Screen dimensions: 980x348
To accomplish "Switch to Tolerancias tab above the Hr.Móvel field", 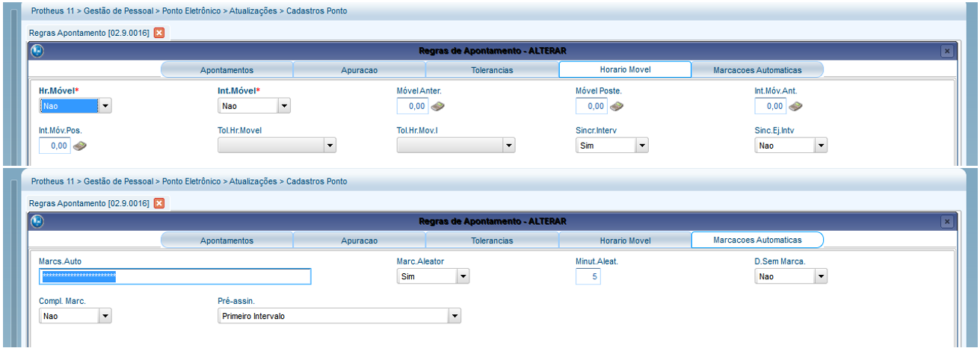I will pyautogui.click(x=492, y=70).
